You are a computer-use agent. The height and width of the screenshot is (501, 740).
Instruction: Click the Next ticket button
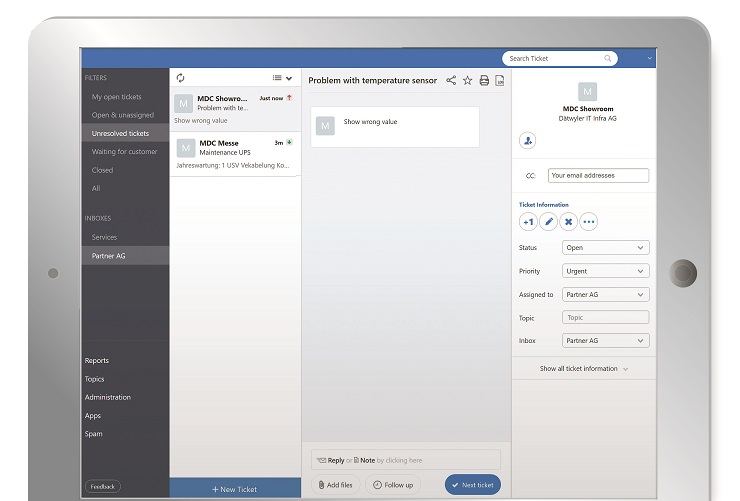(473, 485)
